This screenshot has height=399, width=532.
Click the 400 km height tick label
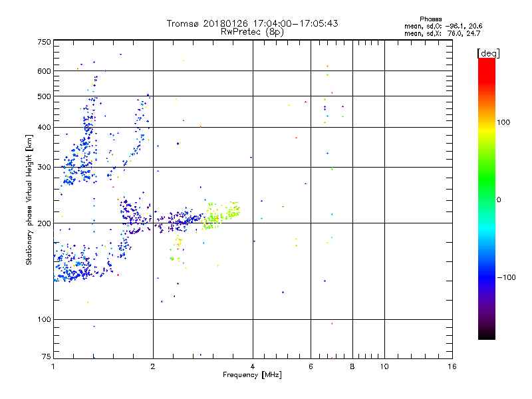44,128
